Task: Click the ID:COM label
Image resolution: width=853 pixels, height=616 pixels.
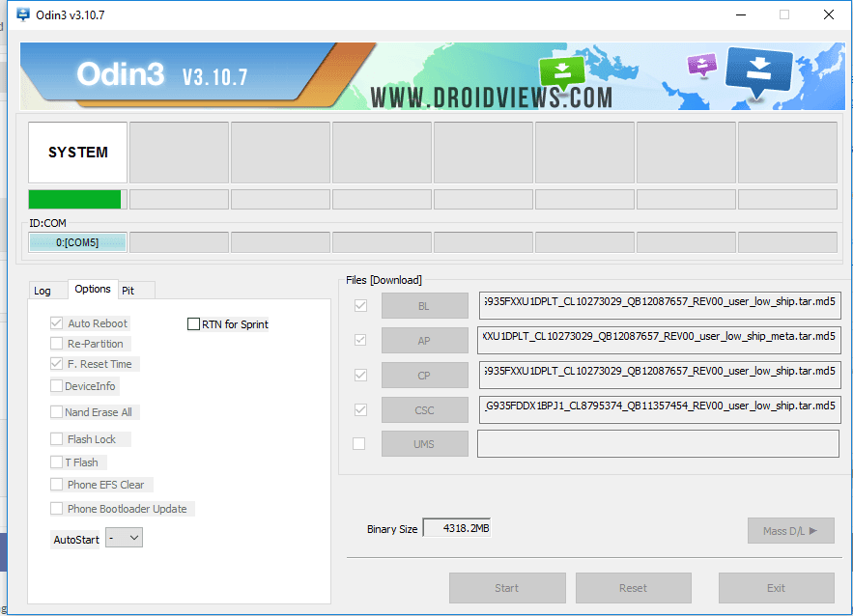Action: (48, 223)
